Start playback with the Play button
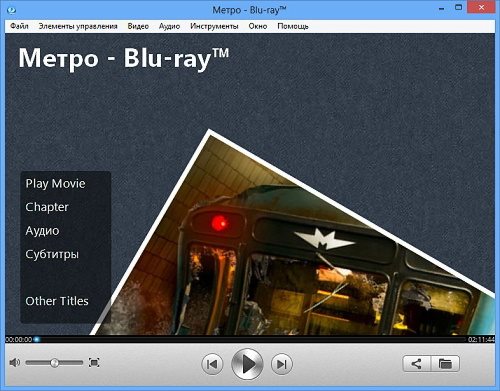 click(247, 364)
